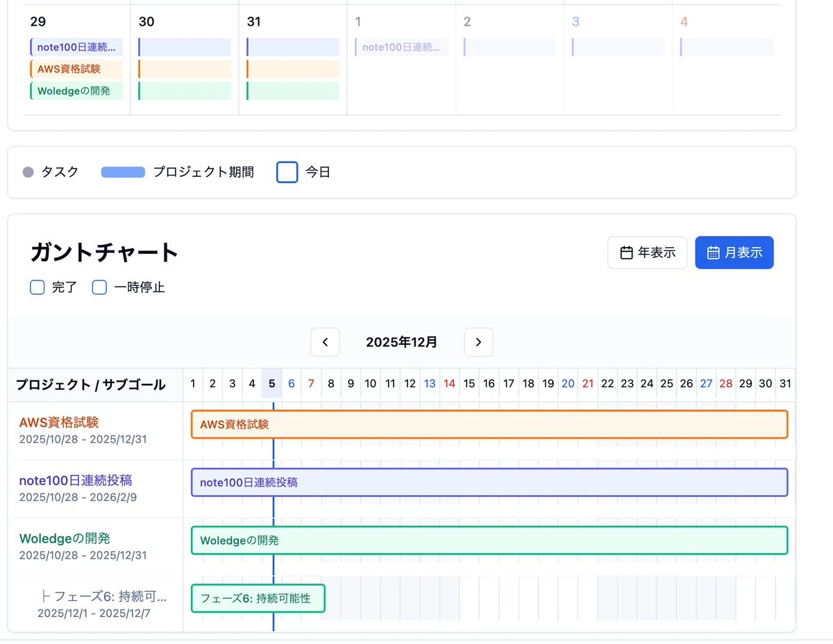Click day 20 in Gantt header

(568, 383)
